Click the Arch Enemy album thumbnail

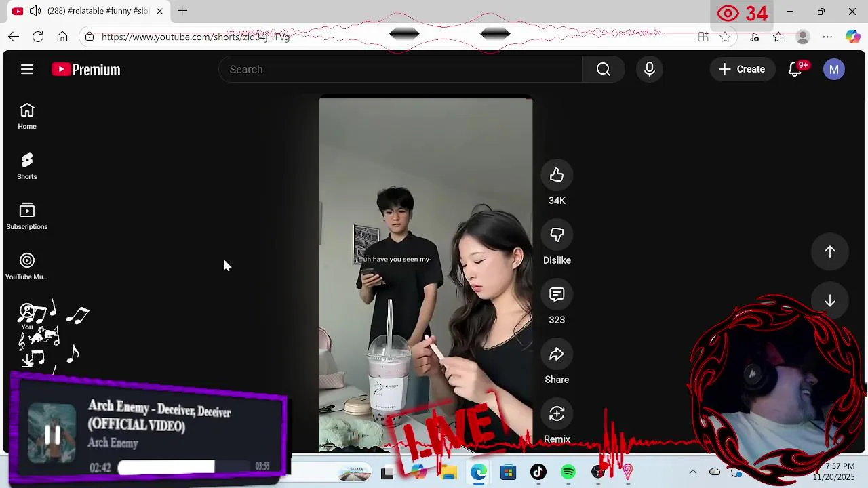tap(52, 433)
